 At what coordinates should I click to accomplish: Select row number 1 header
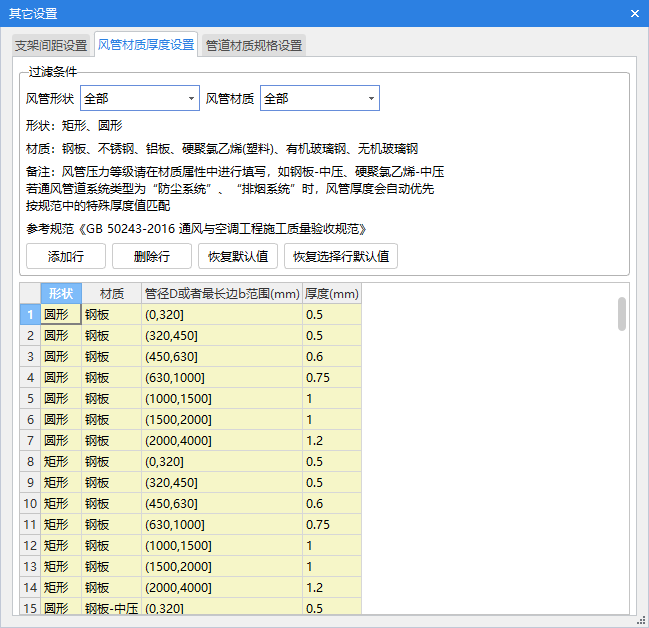(x=30, y=314)
